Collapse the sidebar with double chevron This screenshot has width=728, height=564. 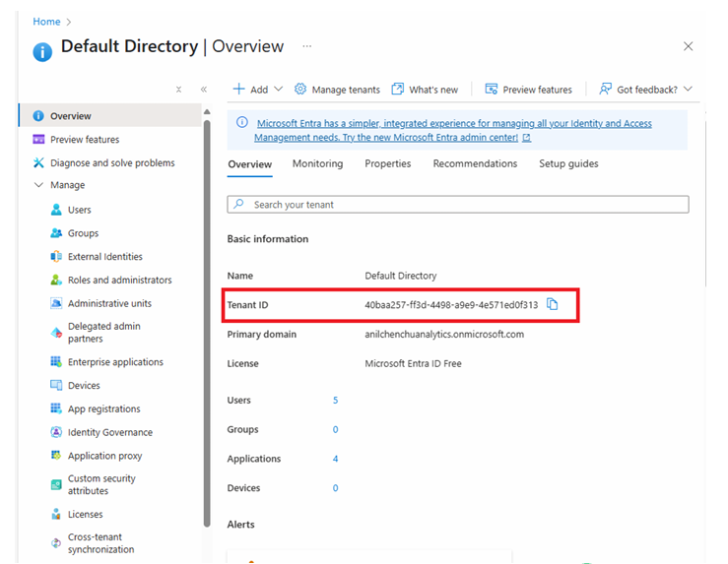pos(204,90)
